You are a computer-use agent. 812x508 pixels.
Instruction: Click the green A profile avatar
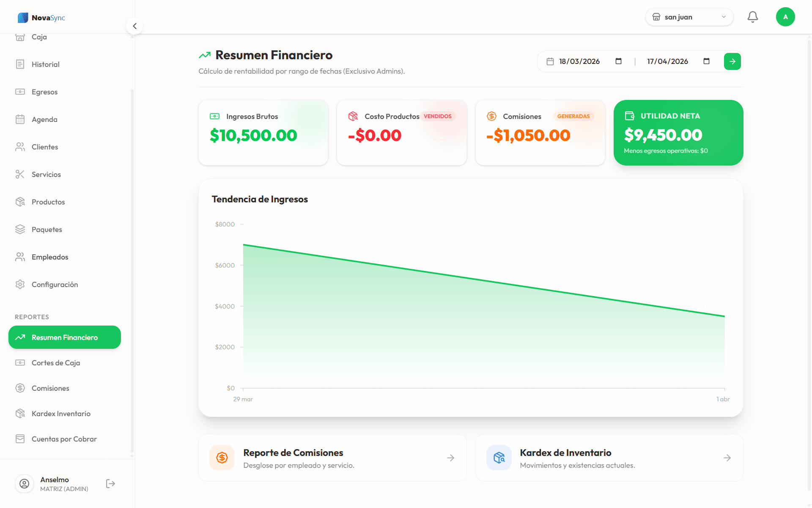(785, 17)
